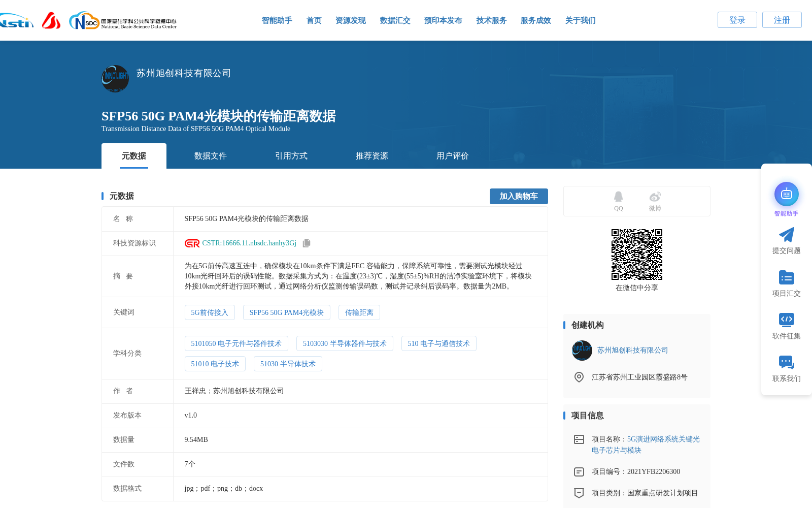This screenshot has width=812, height=508.
Task: Select the SFP56 50G PAM4光模块 keyword tag
Action: click(x=286, y=312)
